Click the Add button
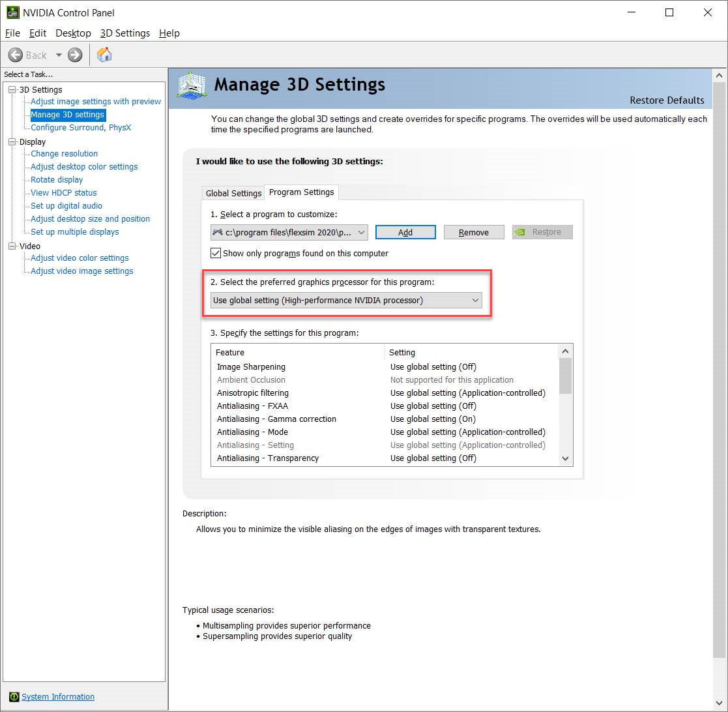Image resolution: width=728 pixels, height=712 pixels. coord(405,232)
